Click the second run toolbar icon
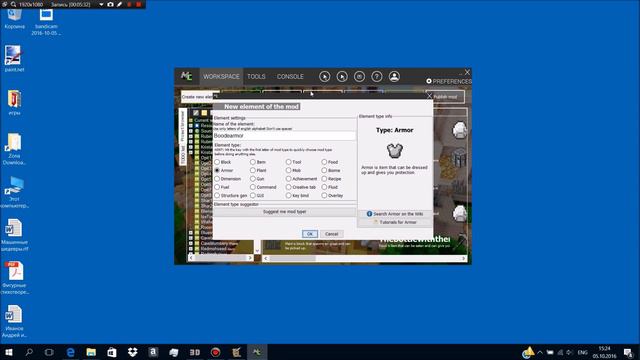The height and width of the screenshot is (360, 640). (x=342, y=77)
